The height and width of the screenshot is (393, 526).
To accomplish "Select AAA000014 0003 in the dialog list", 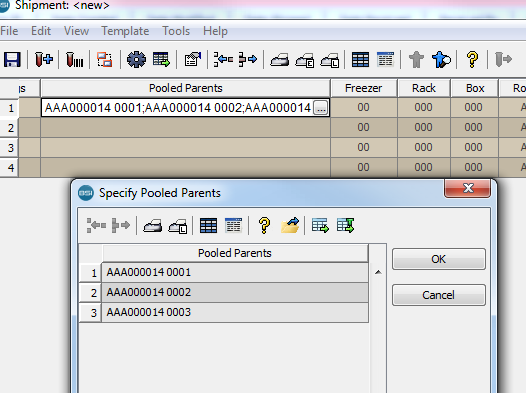I will 235,312.
